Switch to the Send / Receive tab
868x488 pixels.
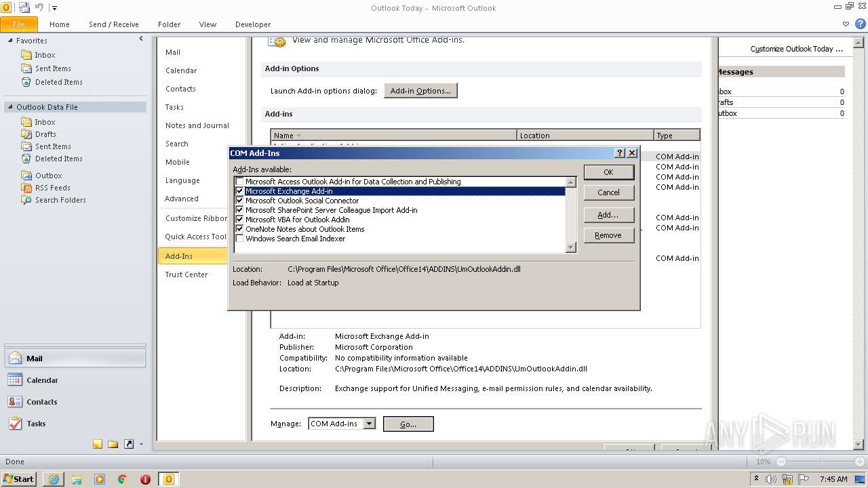pos(114,24)
